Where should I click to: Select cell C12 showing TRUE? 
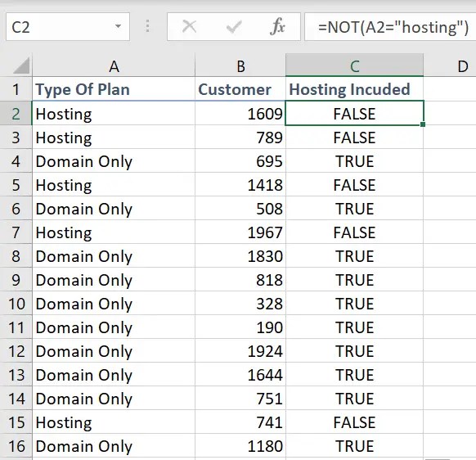(354, 350)
